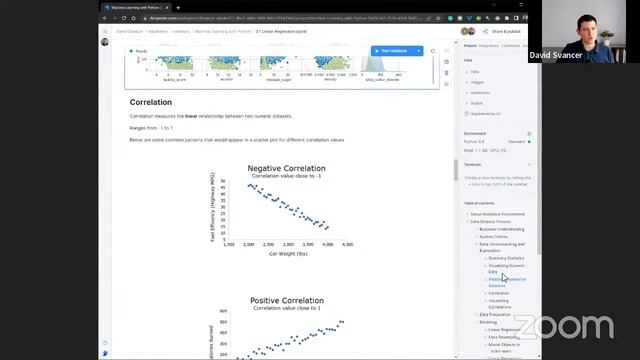
Task: Click David Svancer breadcrumb
Action: pyautogui.click(x=129, y=31)
